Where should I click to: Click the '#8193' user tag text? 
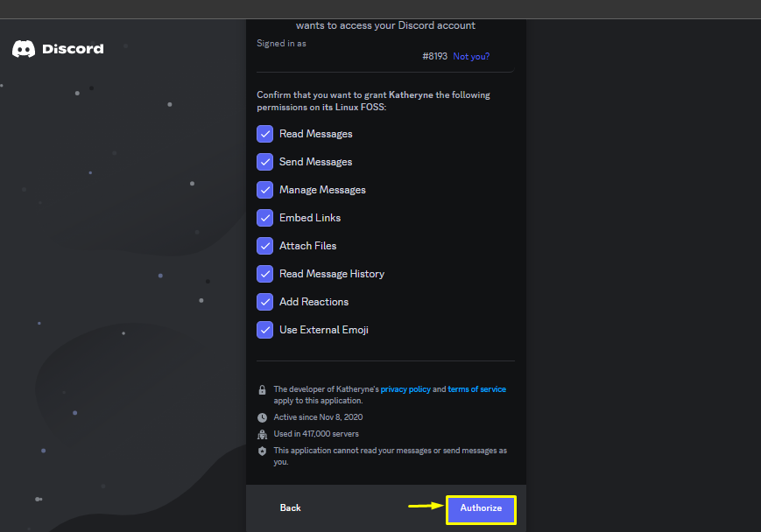pyautogui.click(x=434, y=56)
